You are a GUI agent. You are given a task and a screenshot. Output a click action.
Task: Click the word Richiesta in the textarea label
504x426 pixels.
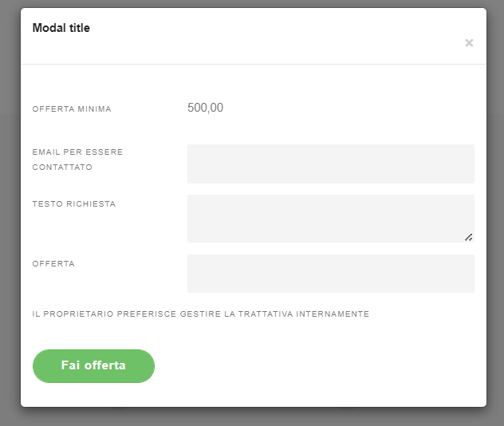coord(91,204)
